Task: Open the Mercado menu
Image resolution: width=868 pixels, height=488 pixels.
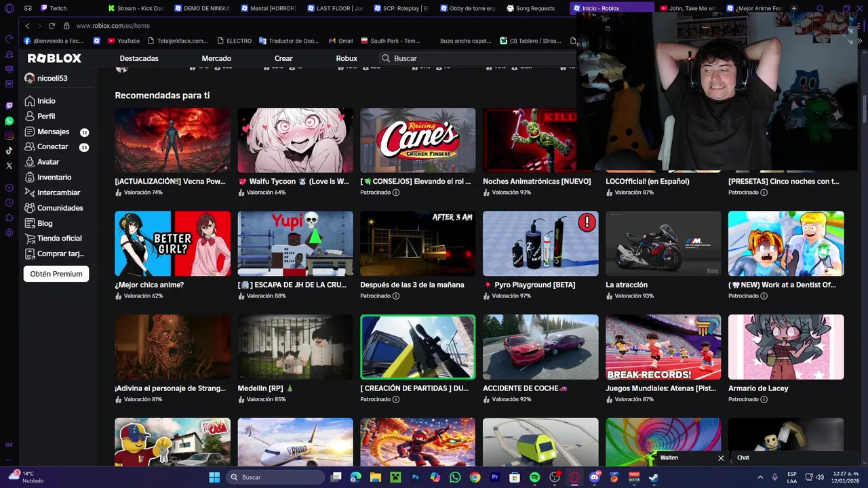Action: click(x=216, y=58)
